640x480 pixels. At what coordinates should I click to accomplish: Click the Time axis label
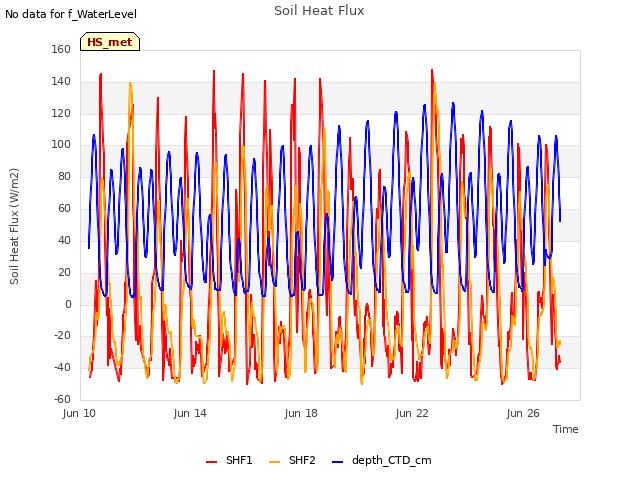[x=565, y=429]
